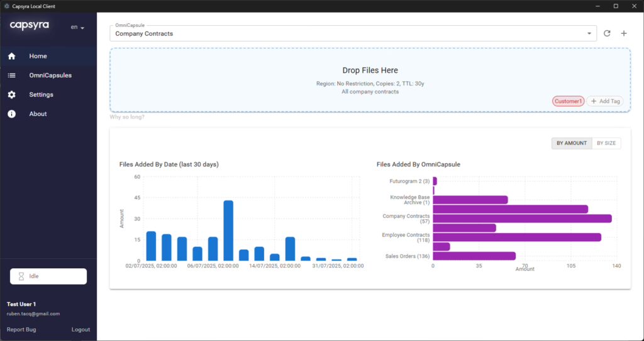Select the Customer1 tag chip
The image size is (644, 341).
coord(569,101)
